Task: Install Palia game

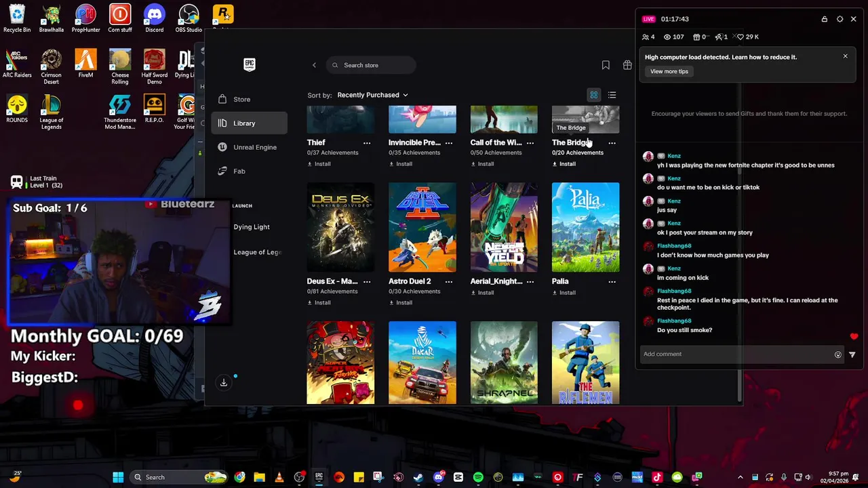Action: tap(564, 293)
